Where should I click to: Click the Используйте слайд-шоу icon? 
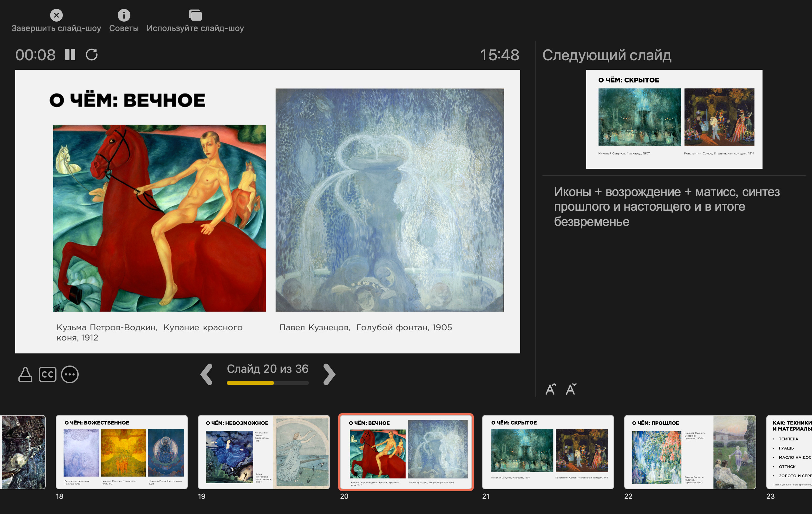(195, 15)
